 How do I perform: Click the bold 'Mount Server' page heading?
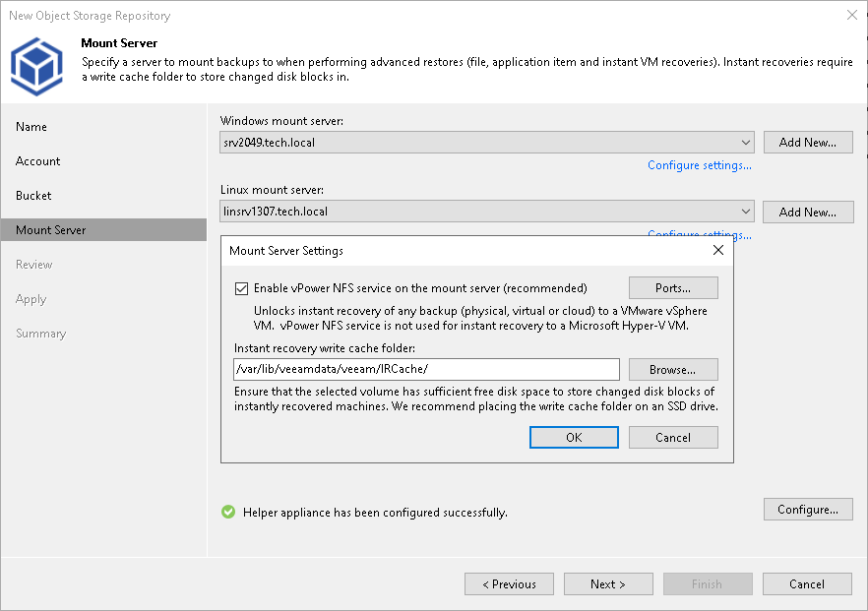[119, 43]
